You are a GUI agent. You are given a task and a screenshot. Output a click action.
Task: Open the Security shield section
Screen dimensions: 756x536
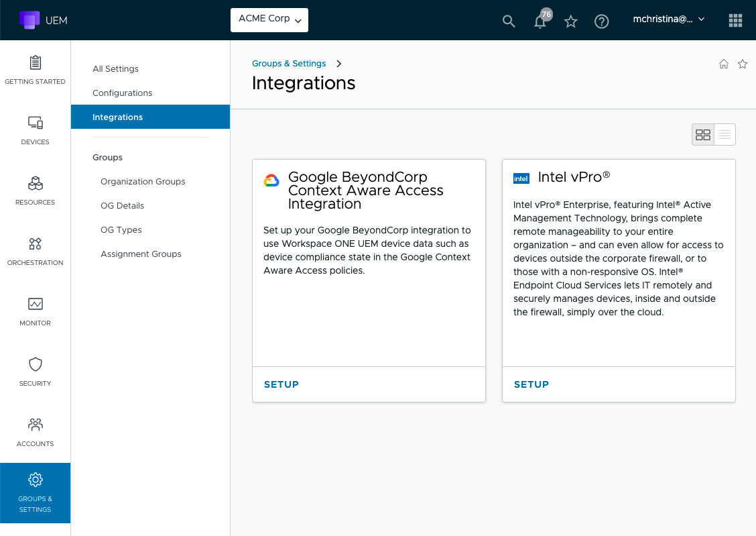click(x=36, y=372)
